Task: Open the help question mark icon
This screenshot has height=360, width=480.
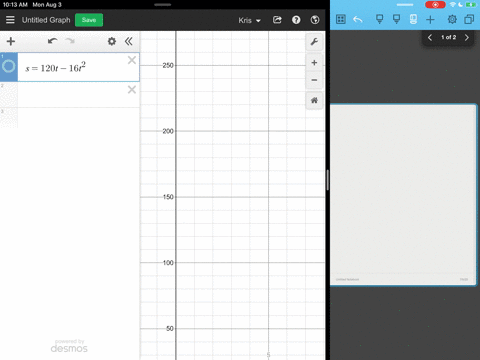Action: [296, 20]
